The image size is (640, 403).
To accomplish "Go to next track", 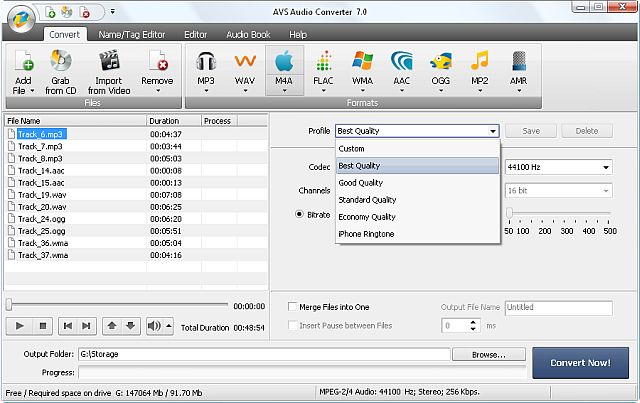I will pos(86,326).
